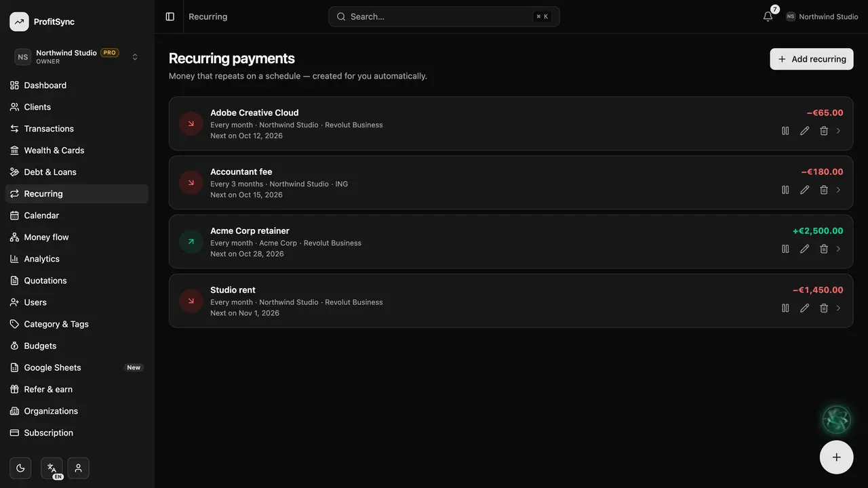868x488 pixels.
Task: Click the ProfitSync logo icon
Action: coord(19,22)
